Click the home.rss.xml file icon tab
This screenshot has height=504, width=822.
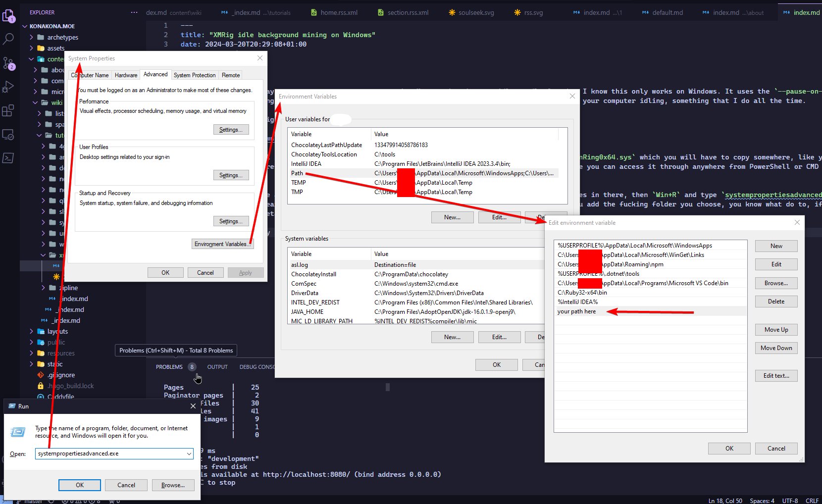[x=314, y=12]
